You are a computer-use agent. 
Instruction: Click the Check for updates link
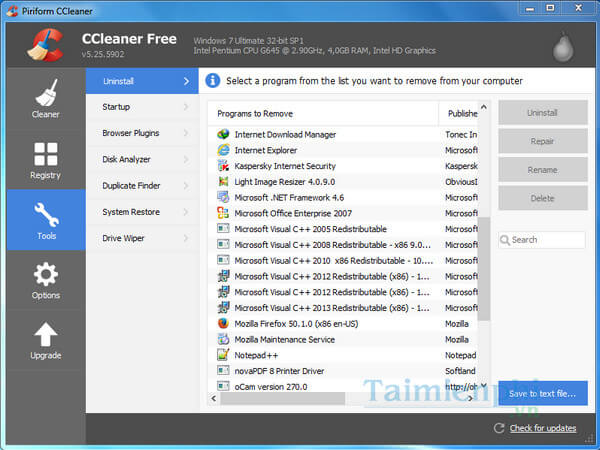tap(543, 428)
